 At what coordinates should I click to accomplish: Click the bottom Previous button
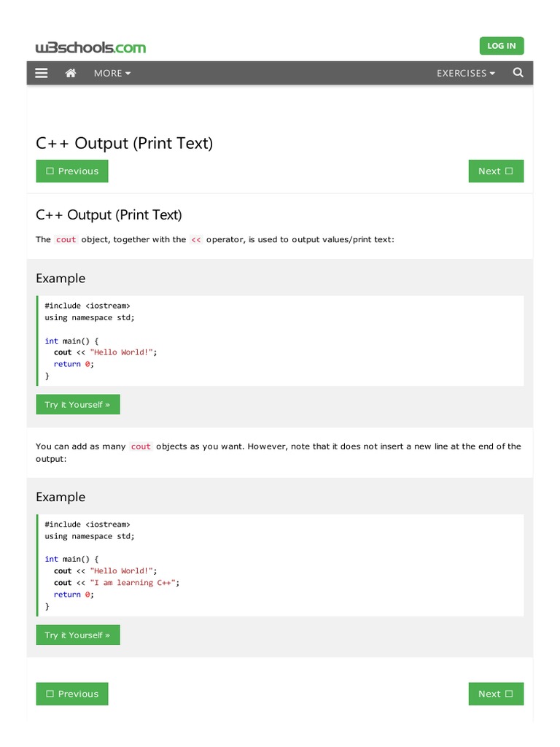tap(72, 694)
